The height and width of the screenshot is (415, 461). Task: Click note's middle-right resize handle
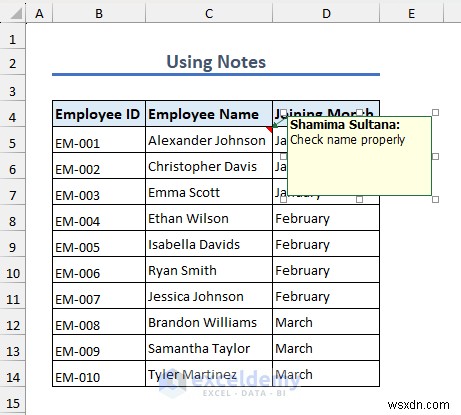tap(435, 156)
